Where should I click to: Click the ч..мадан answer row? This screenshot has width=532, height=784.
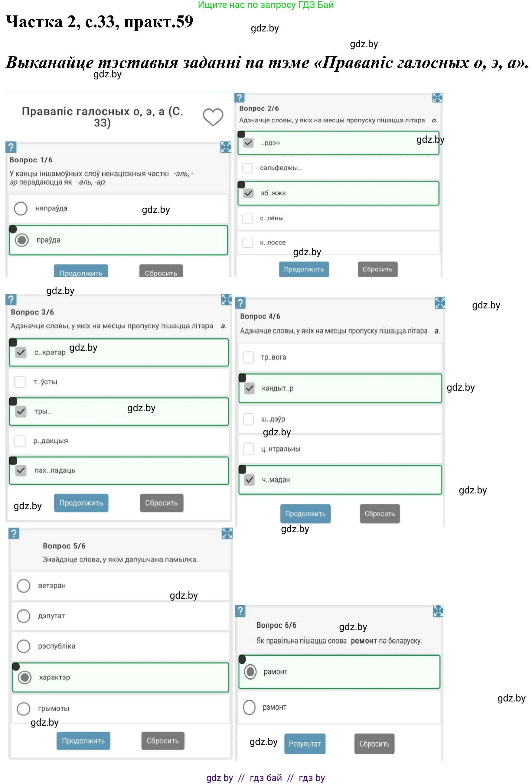coord(340,480)
